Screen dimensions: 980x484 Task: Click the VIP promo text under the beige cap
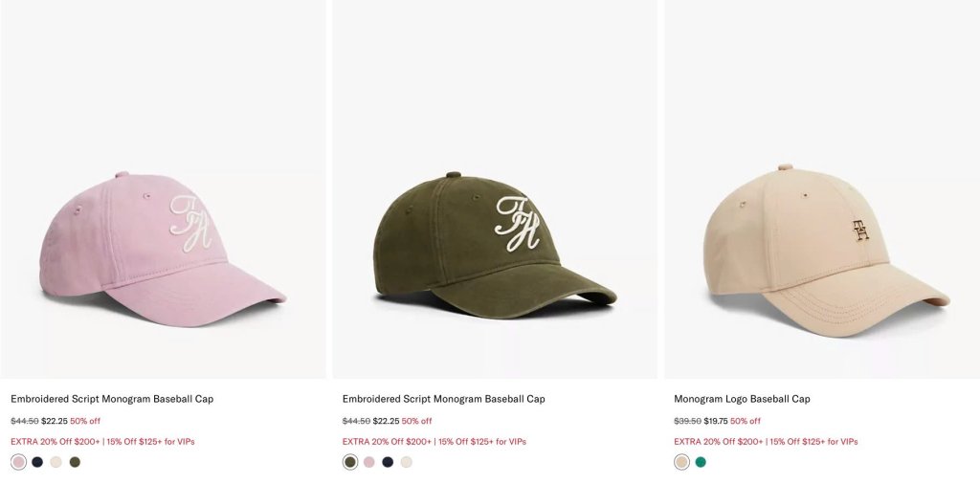coord(766,442)
